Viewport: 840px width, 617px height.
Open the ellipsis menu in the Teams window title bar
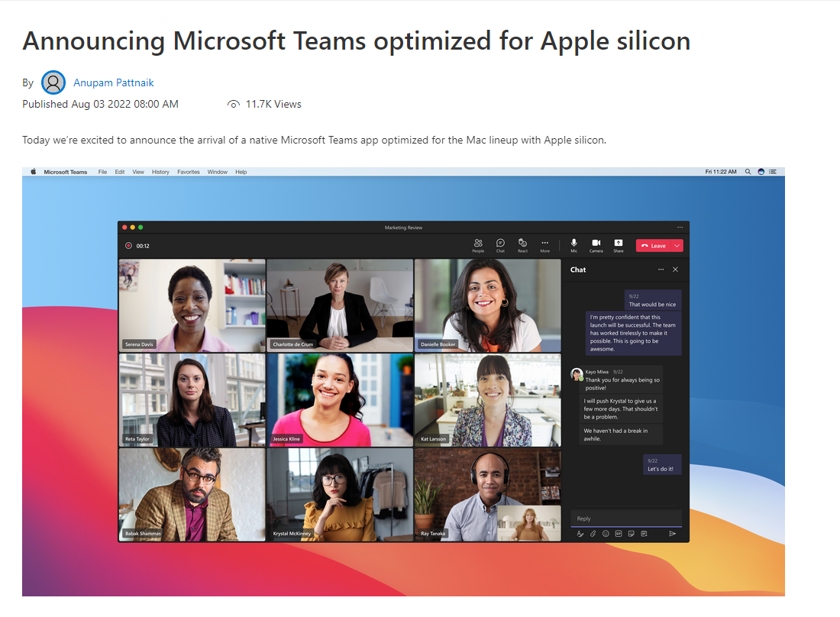point(680,227)
